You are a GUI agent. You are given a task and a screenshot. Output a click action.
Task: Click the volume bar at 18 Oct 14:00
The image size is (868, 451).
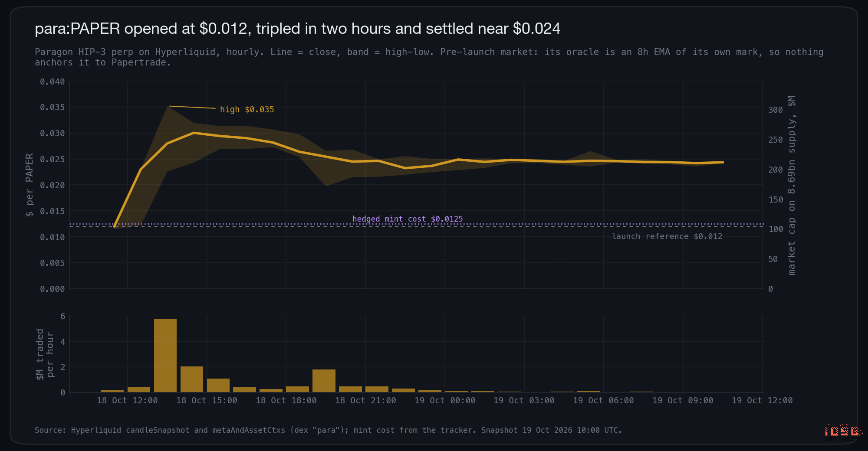click(192, 379)
